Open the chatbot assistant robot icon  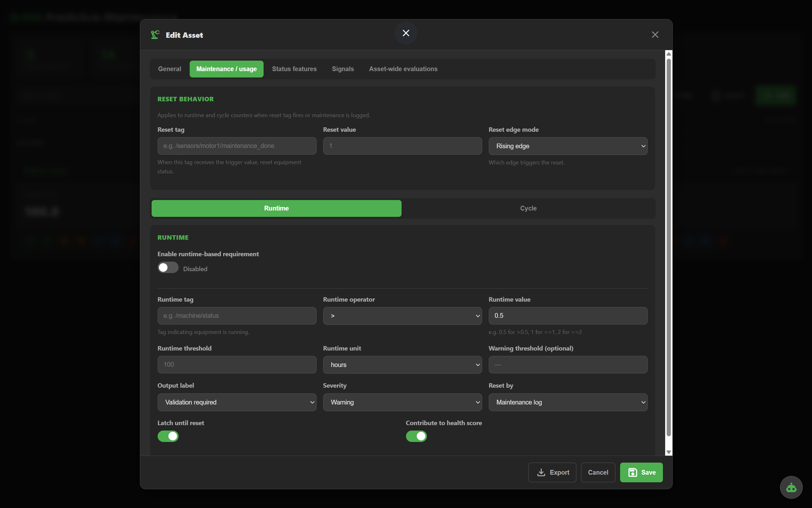pyautogui.click(x=791, y=487)
